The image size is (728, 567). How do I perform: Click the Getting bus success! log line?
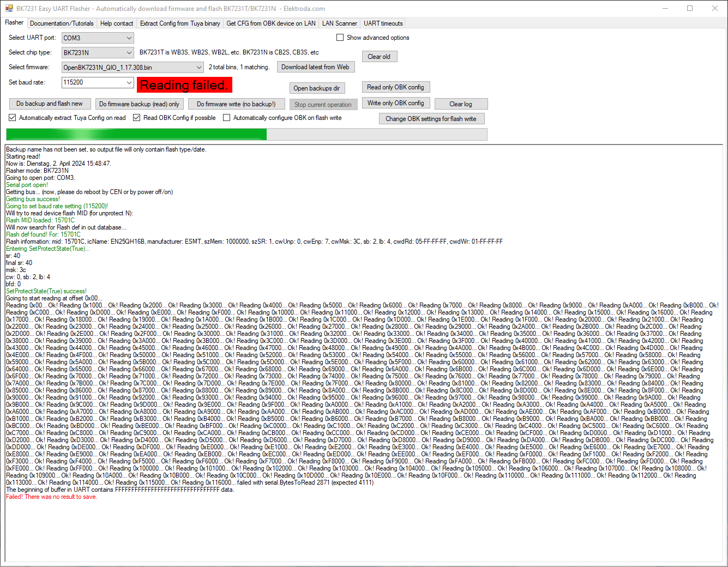pyautogui.click(x=33, y=199)
